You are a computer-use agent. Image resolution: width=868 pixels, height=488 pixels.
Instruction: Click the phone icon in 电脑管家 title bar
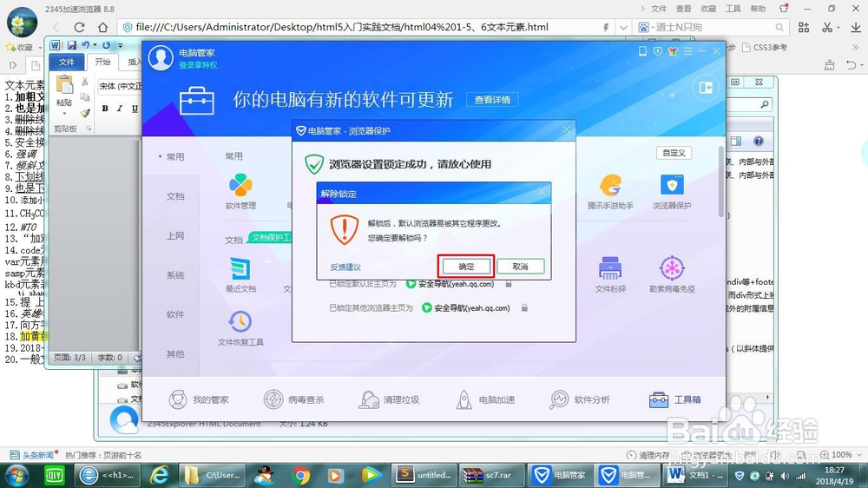click(x=642, y=51)
